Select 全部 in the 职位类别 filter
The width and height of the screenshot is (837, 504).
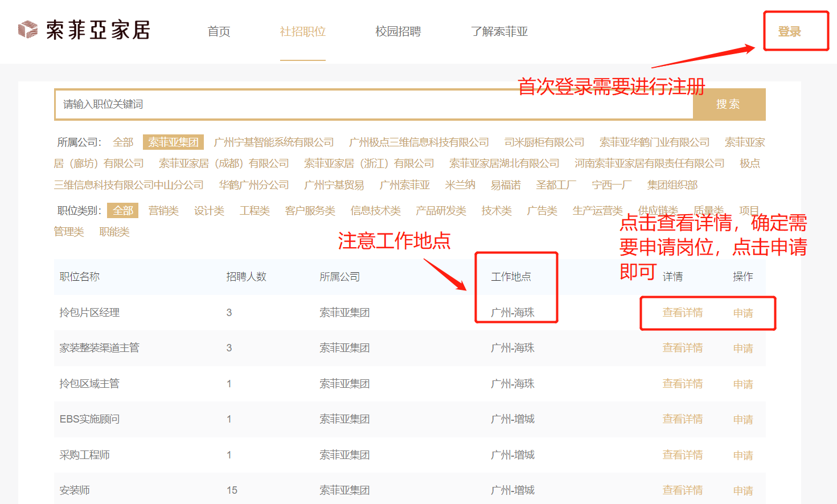click(x=123, y=211)
